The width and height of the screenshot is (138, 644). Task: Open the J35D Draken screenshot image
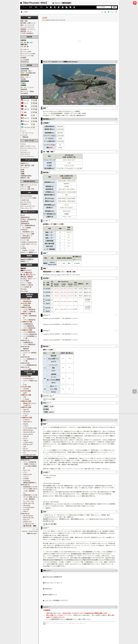tap(79, 84)
